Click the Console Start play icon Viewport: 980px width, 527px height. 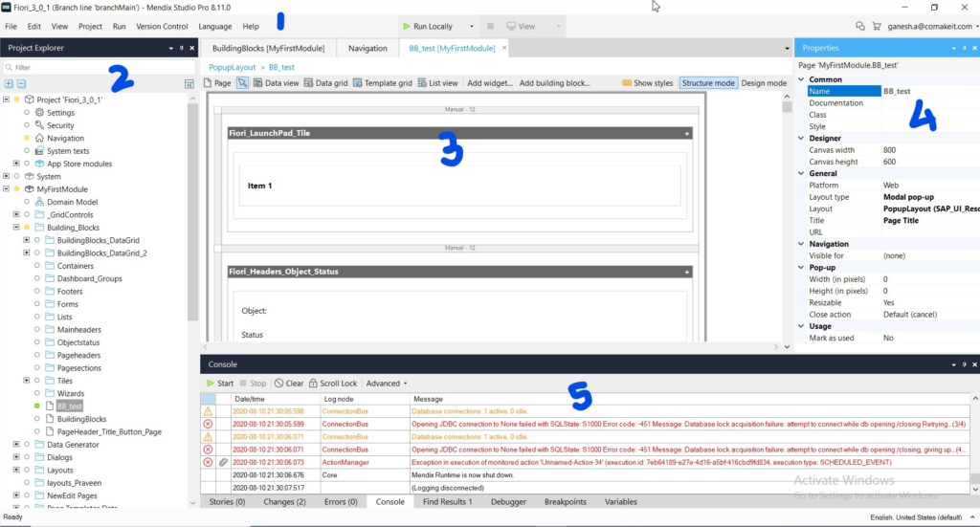[x=211, y=384]
